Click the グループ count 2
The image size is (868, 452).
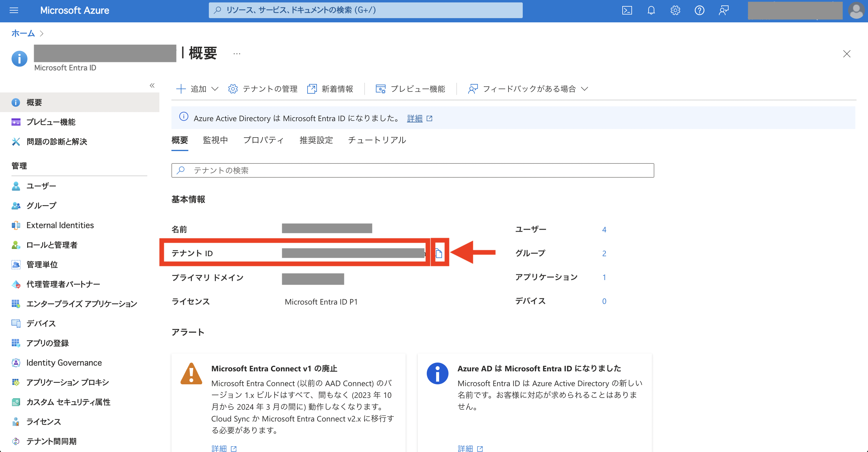click(x=604, y=253)
